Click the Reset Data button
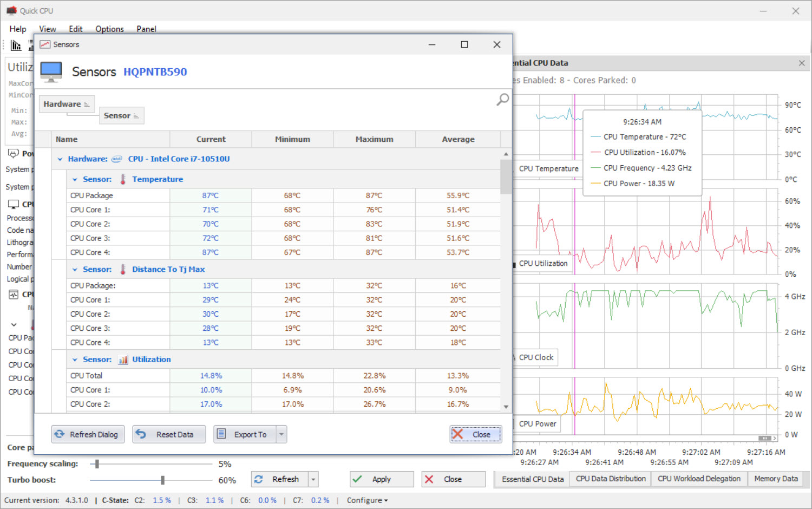Image resolution: width=812 pixels, height=509 pixels. pyautogui.click(x=169, y=434)
